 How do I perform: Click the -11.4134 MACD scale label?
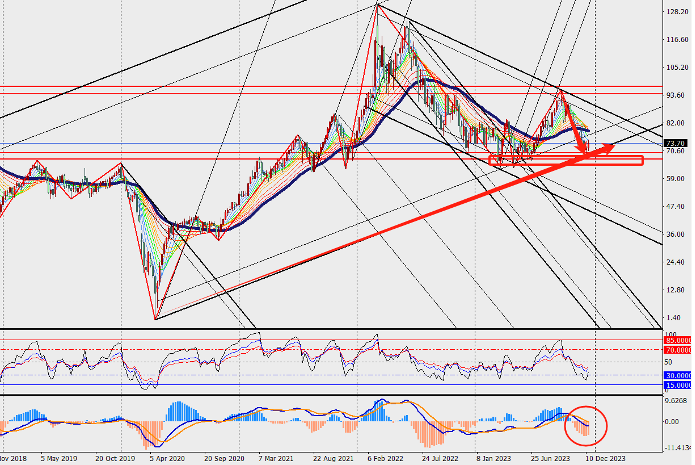(x=678, y=447)
